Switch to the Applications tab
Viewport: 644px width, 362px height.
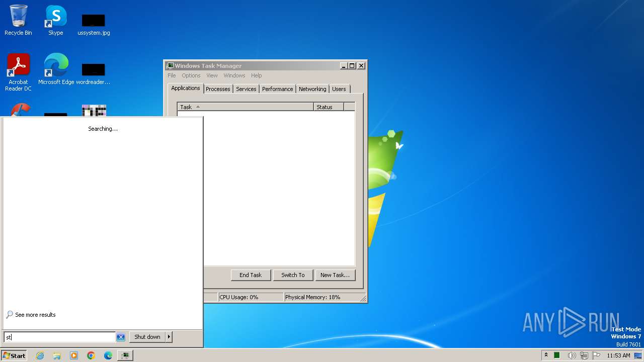click(186, 88)
